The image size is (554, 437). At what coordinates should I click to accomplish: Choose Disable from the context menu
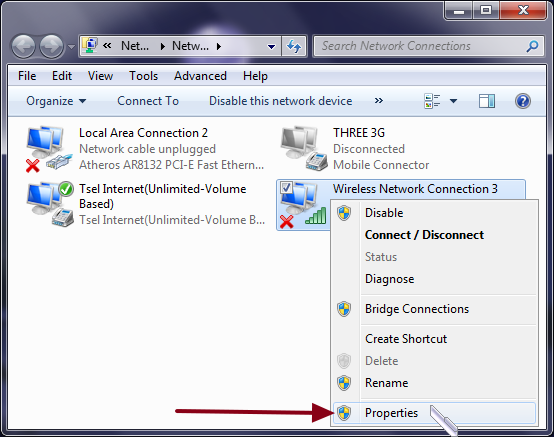pyautogui.click(x=435, y=213)
